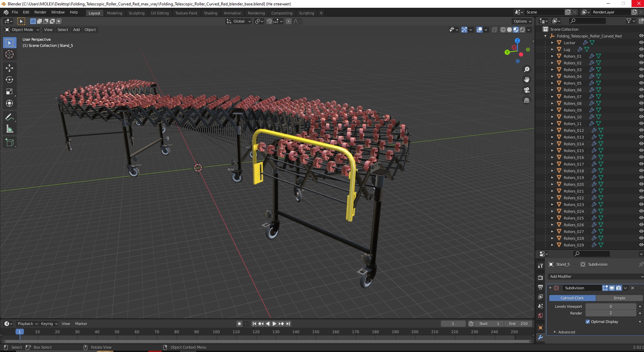Open the Object Mode dropdown
The image size is (644, 352).
coord(22,30)
